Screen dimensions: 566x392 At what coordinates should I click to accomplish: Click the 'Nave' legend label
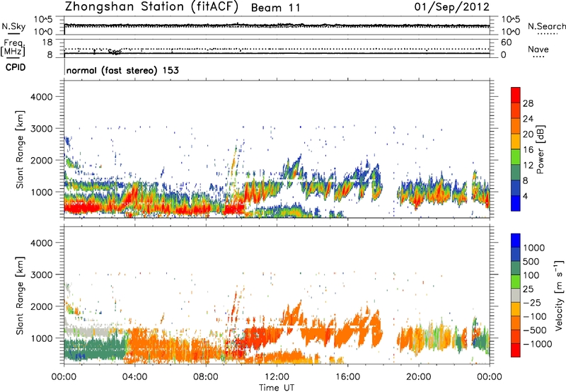[x=538, y=50]
